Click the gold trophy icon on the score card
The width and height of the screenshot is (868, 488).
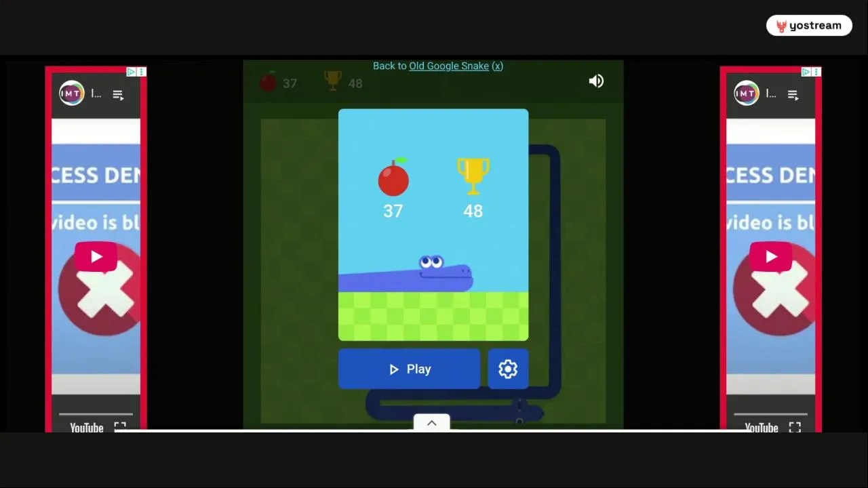pos(473,177)
